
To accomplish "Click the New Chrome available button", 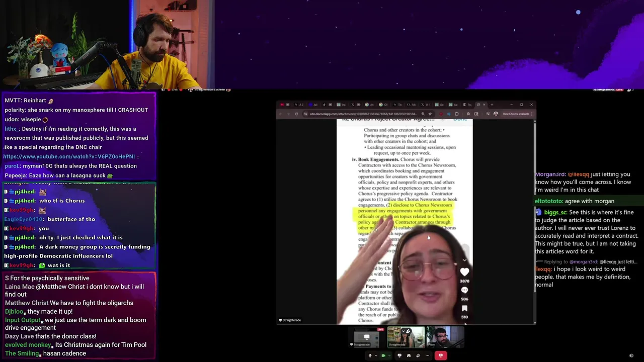I will pyautogui.click(x=517, y=114).
